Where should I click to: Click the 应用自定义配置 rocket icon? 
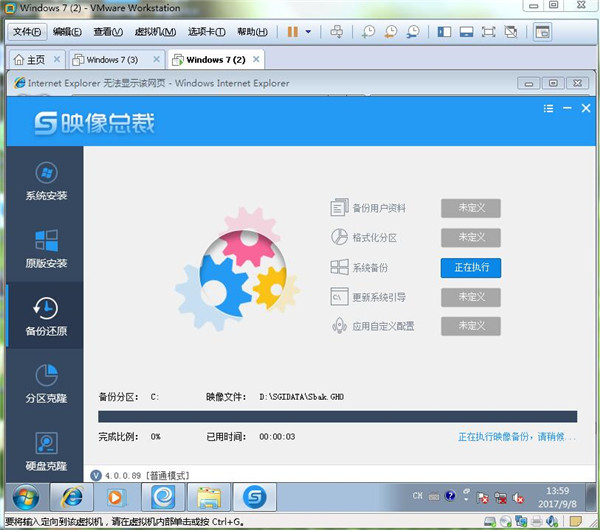click(x=339, y=326)
